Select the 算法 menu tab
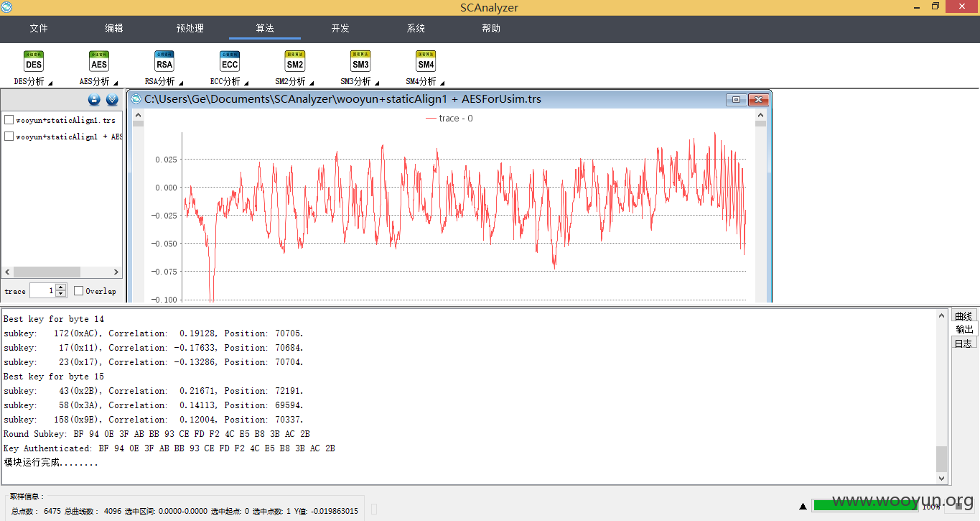This screenshot has height=521, width=980. click(x=265, y=29)
